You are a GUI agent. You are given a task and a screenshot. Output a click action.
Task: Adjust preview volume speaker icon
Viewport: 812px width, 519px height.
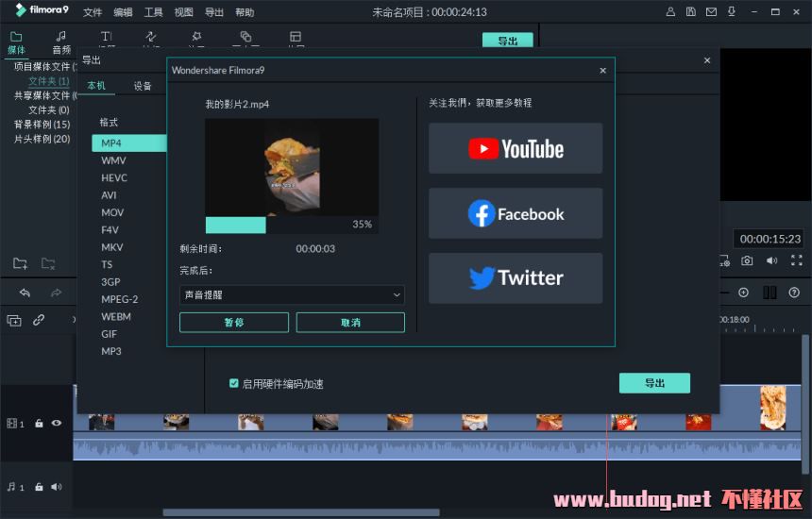(771, 260)
